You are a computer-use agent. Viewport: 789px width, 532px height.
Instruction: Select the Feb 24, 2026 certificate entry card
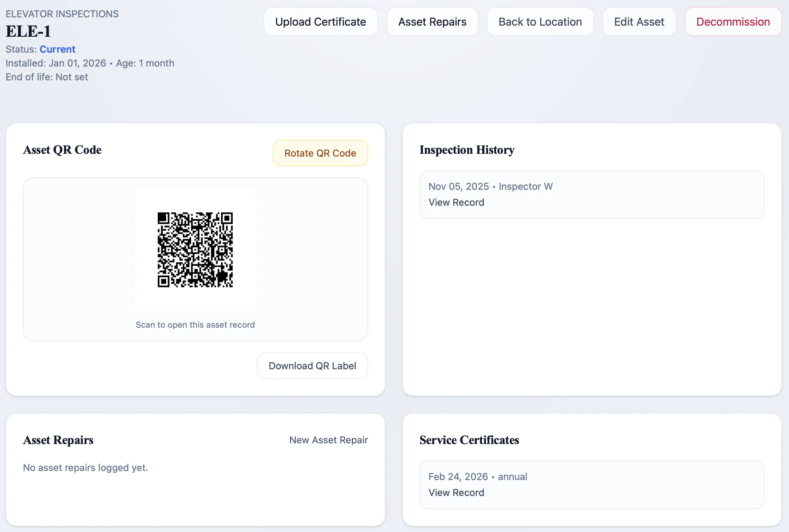coord(591,485)
